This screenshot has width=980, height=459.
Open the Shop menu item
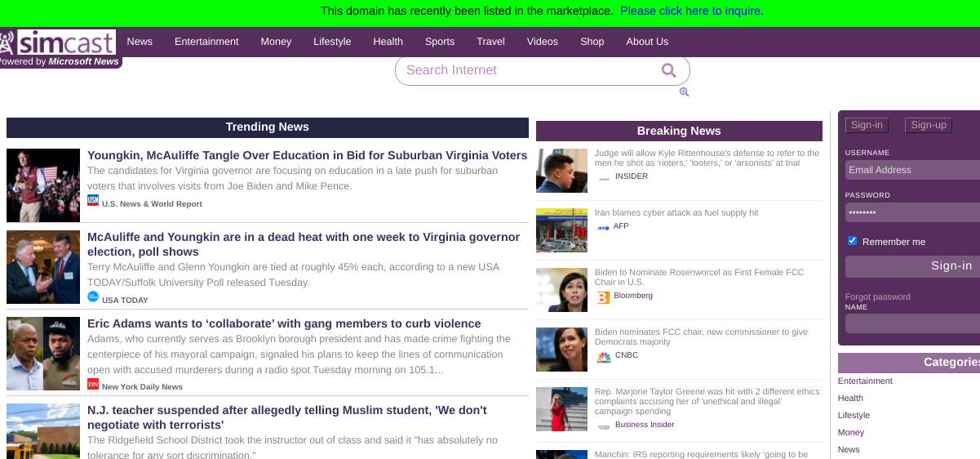pos(592,41)
